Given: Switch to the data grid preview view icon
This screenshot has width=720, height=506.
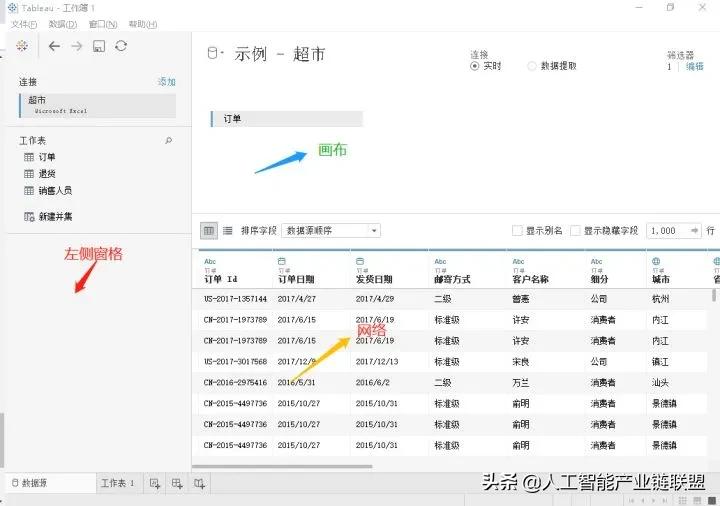Looking at the screenshot, I should (x=209, y=231).
